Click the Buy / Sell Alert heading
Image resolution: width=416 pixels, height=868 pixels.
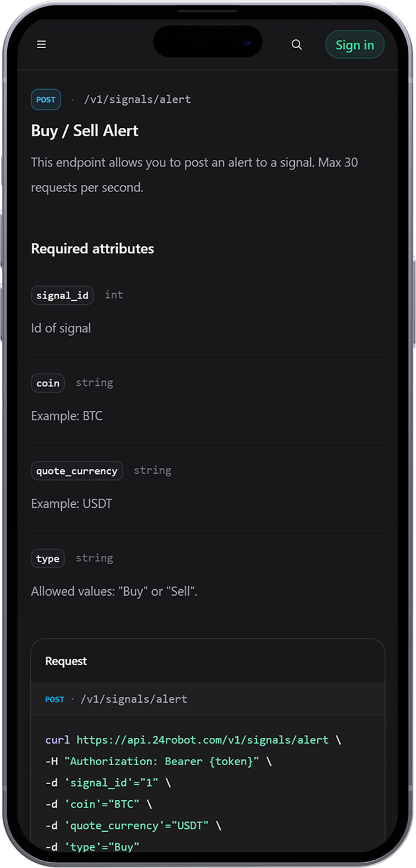pyautogui.click(x=84, y=131)
